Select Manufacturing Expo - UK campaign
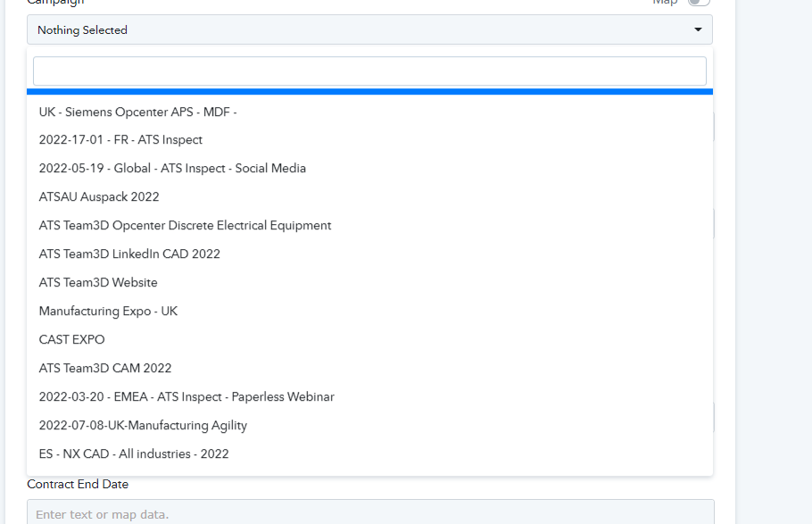812x524 pixels. click(369, 311)
